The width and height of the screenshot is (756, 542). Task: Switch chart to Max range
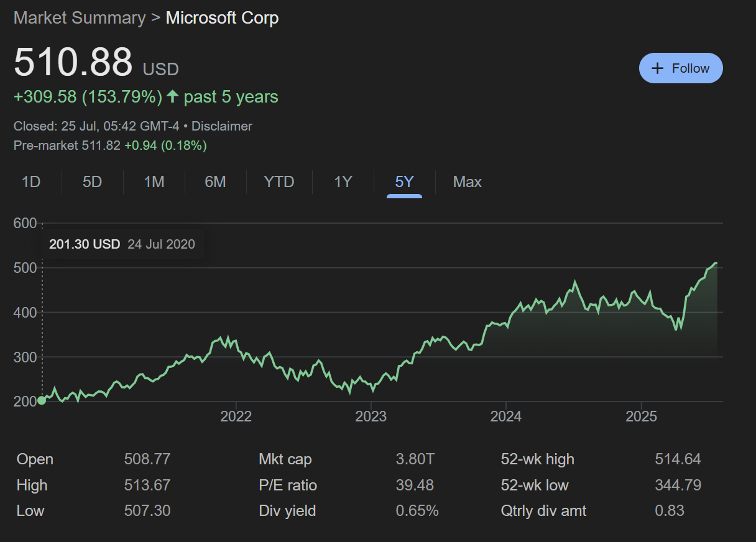[x=468, y=182]
